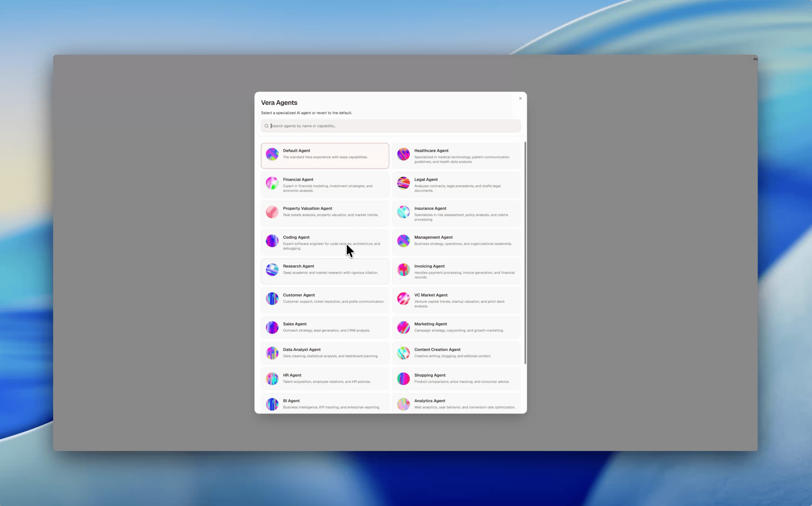Screen dimensions: 812x506
Task: Click the Marketing Agent avatar icon
Action: tap(403, 327)
